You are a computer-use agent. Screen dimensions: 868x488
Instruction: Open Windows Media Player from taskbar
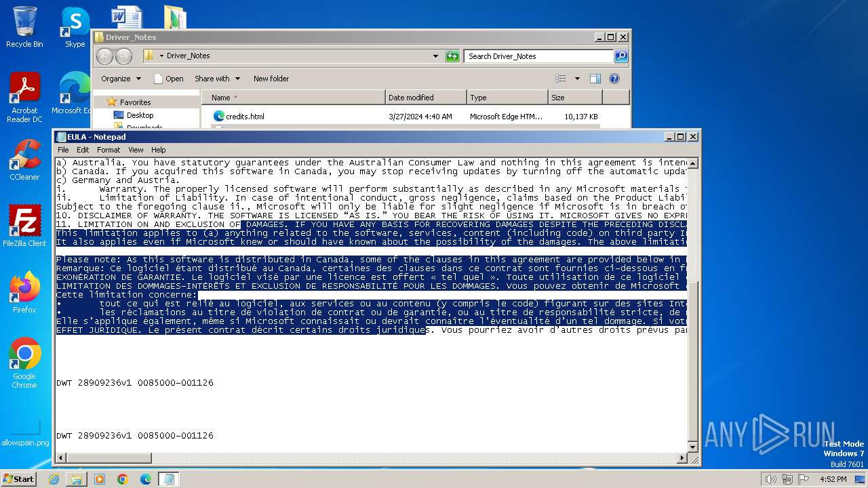[x=100, y=479]
